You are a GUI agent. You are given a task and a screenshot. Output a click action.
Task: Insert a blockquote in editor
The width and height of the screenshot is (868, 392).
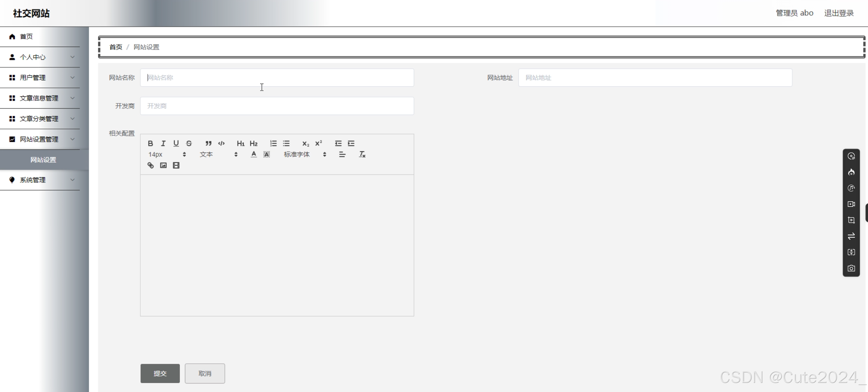pyautogui.click(x=208, y=143)
